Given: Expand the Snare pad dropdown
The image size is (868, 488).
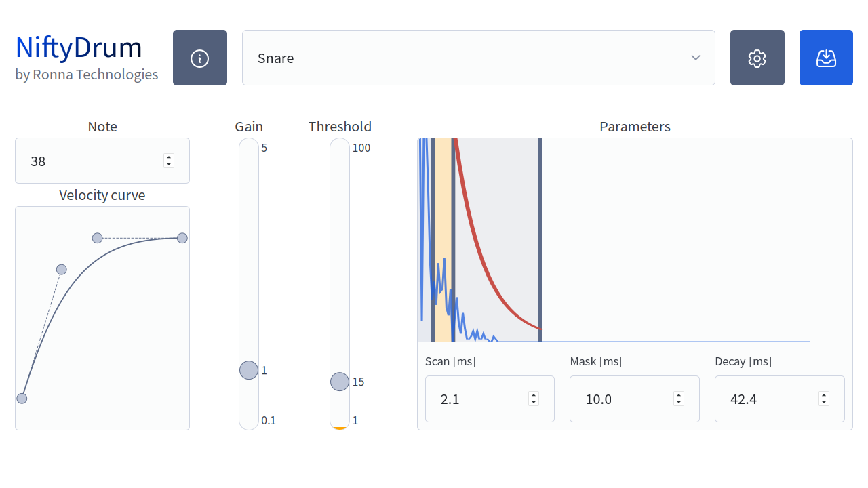Looking at the screenshot, I should [478, 58].
